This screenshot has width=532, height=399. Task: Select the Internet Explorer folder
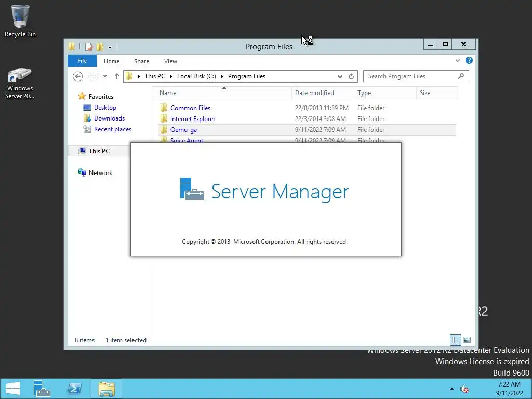(193, 119)
